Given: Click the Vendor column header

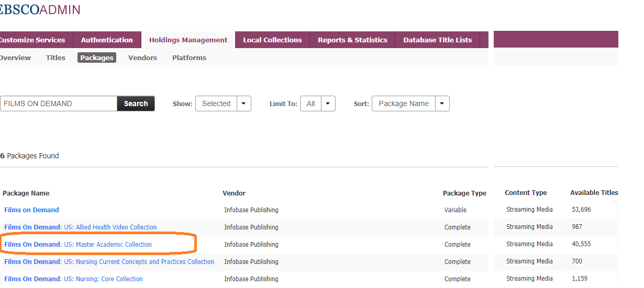Looking at the screenshot, I should point(234,193).
